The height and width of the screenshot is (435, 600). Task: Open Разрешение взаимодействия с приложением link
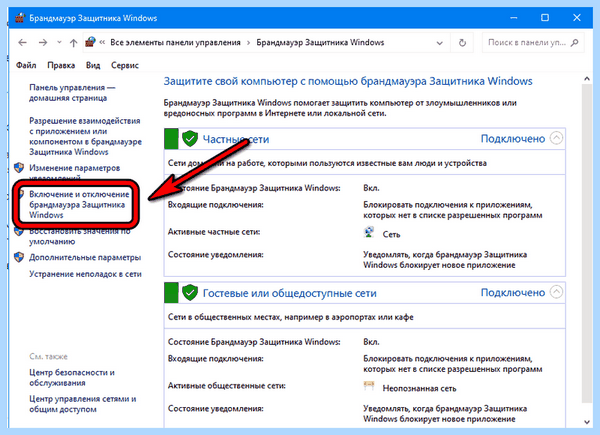(85, 136)
